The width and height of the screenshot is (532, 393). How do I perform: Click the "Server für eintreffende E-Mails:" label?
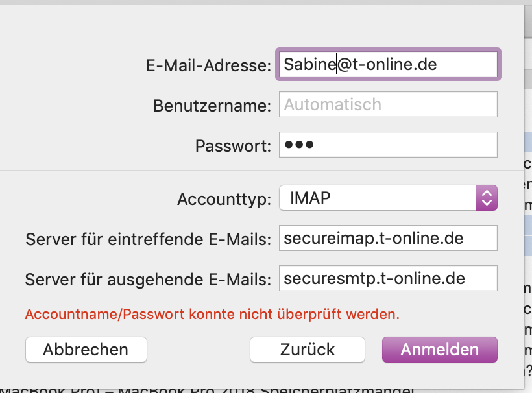149,239
